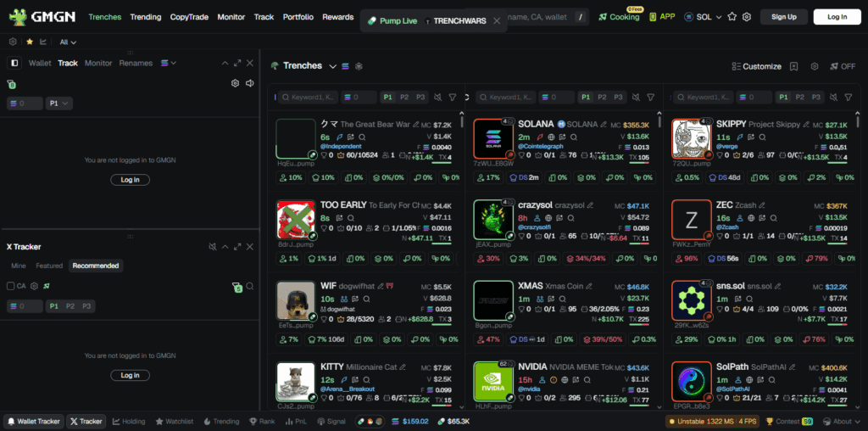The width and height of the screenshot is (868, 431).
Task: Open the SOL chain dropdown
Action: click(704, 17)
